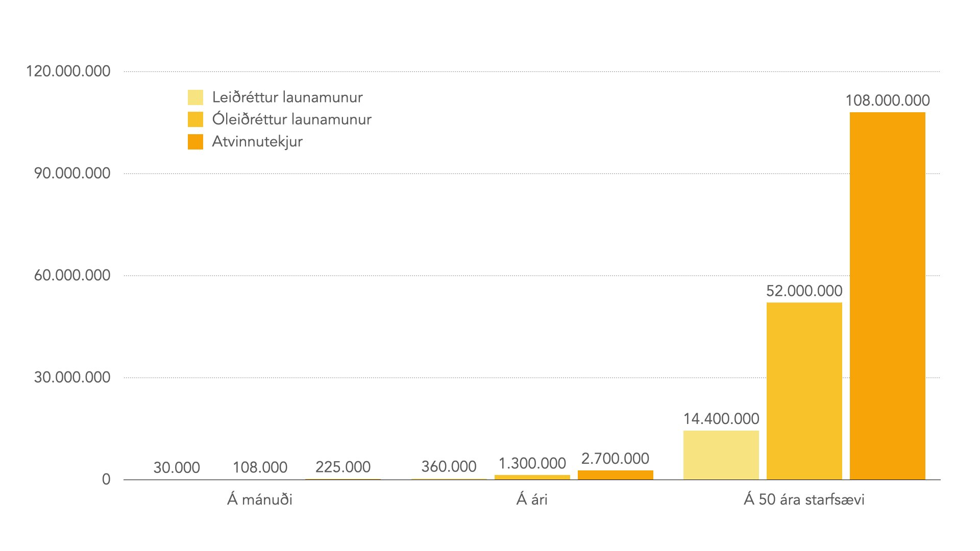Click the Á ári category label
Screen dimensions: 980x551
coord(532,499)
